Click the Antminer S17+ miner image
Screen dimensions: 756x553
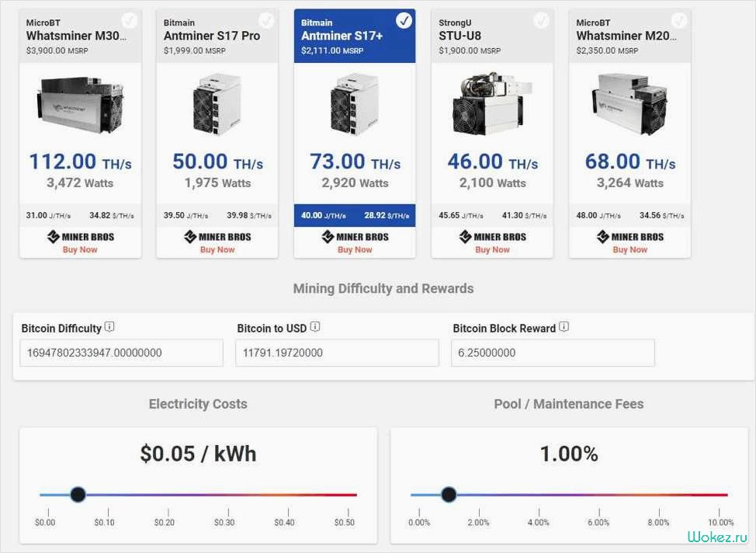(355, 104)
